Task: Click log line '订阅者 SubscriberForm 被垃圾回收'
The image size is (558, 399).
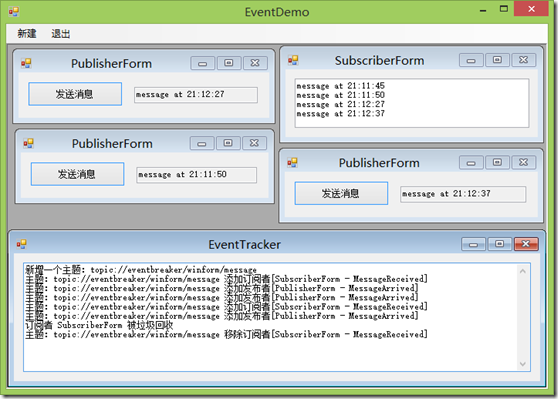Action: pyautogui.click(x=99, y=325)
